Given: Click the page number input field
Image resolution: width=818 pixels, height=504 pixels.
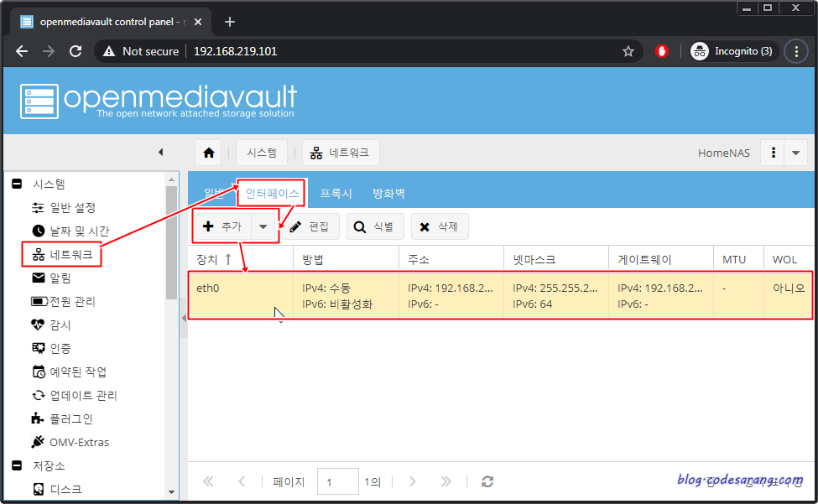Looking at the screenshot, I should 337,481.
